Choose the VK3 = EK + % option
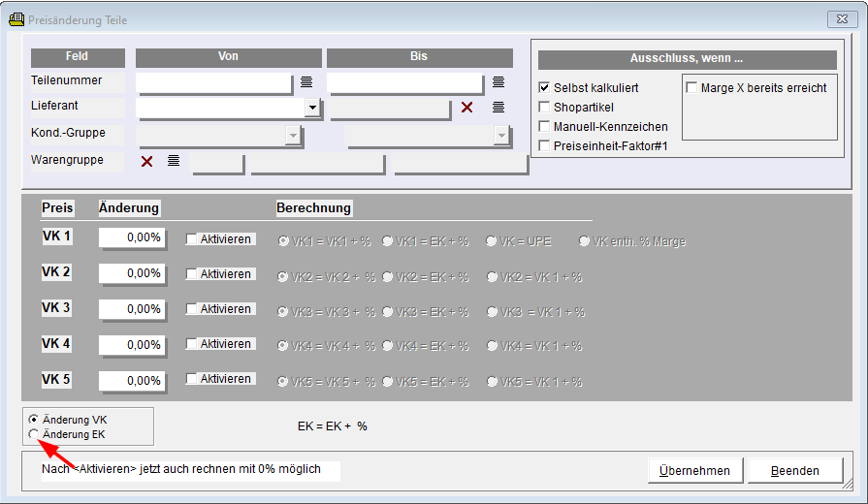Screen dimensions: 868x504 (388, 311)
